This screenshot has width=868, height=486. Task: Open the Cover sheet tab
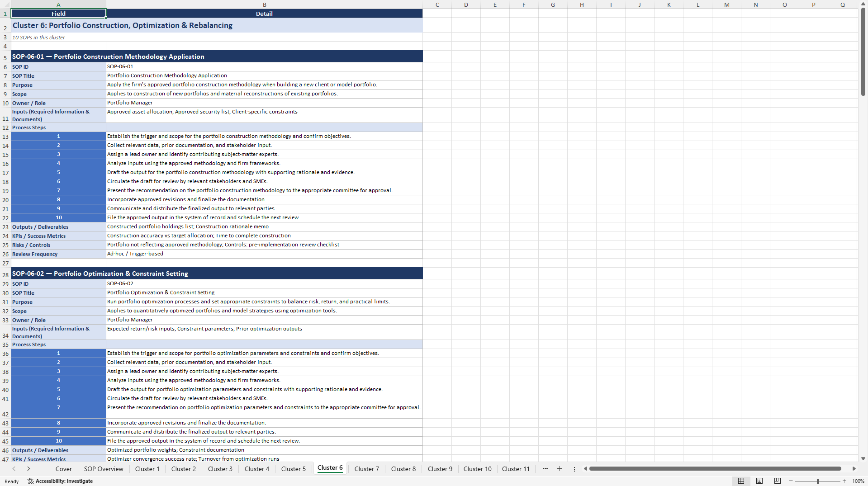[x=64, y=469]
